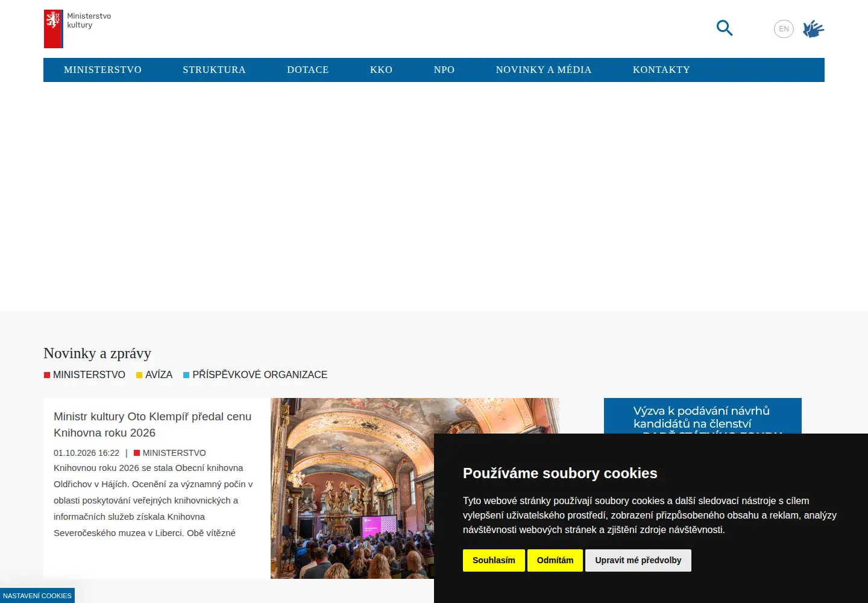Open the search magnifier icon
Viewport: 868px width, 603px height.
pos(725,28)
